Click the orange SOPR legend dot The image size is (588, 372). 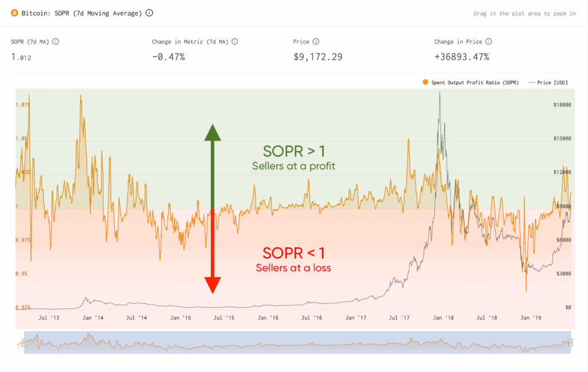[x=425, y=82]
